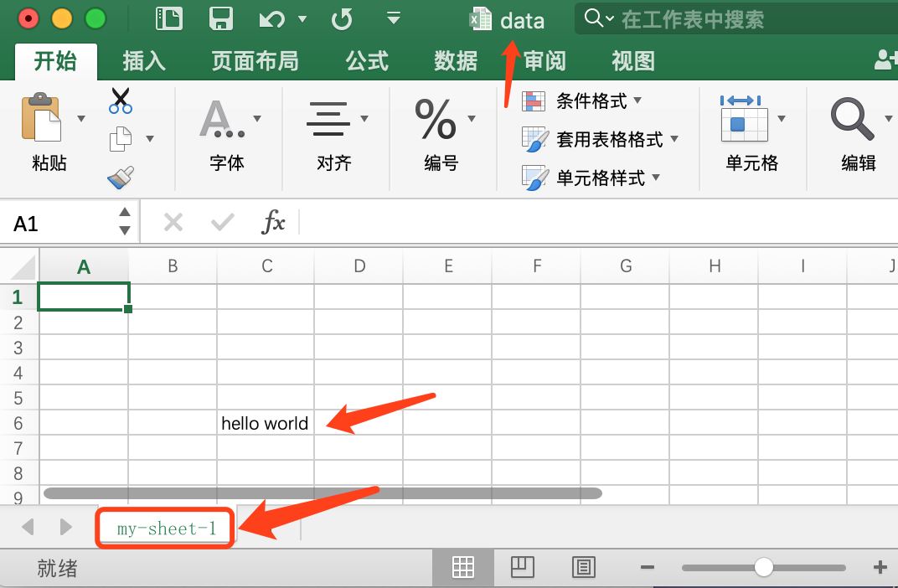Click the cell containing hello world

[266, 423]
